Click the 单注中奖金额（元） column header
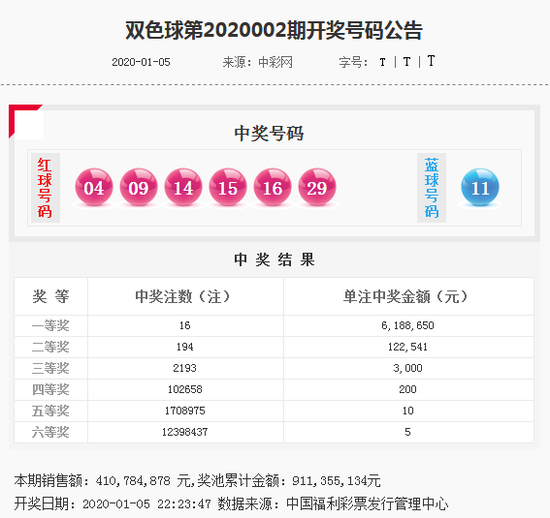The image size is (550, 518). coord(406,296)
